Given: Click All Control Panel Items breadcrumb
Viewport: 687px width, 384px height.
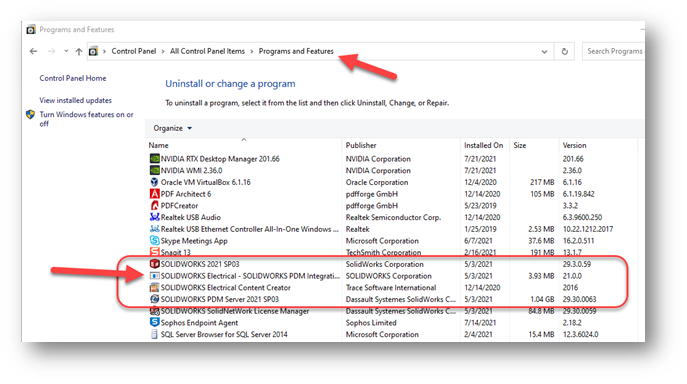Looking at the screenshot, I should pyautogui.click(x=207, y=51).
